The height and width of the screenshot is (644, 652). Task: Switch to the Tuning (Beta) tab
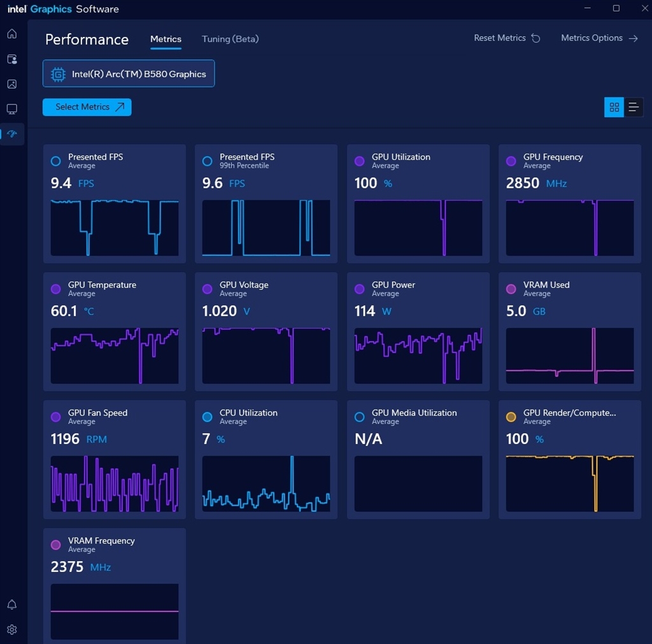click(x=230, y=39)
